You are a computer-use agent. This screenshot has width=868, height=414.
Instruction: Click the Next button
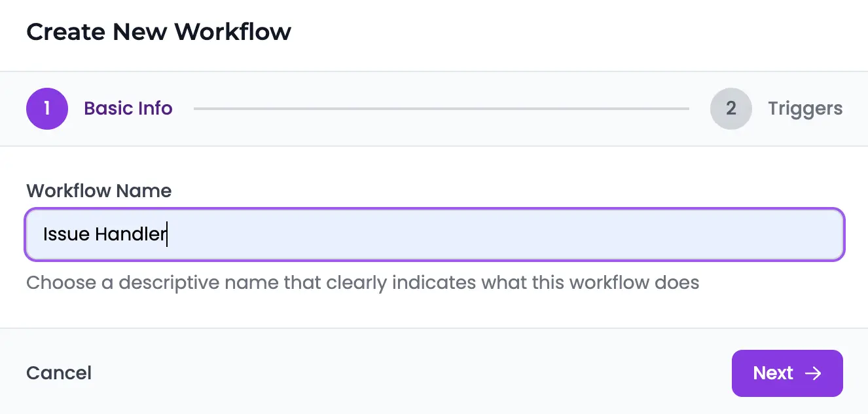pyautogui.click(x=787, y=373)
